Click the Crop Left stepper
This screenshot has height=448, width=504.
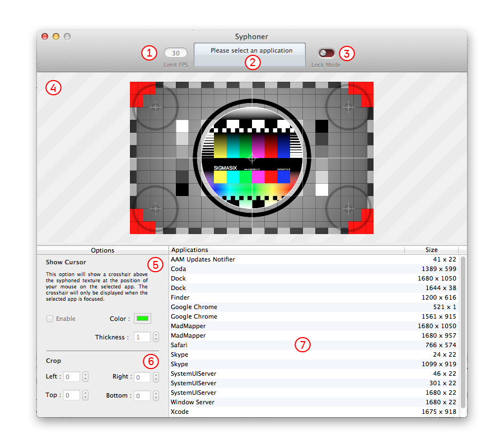pos(85,377)
